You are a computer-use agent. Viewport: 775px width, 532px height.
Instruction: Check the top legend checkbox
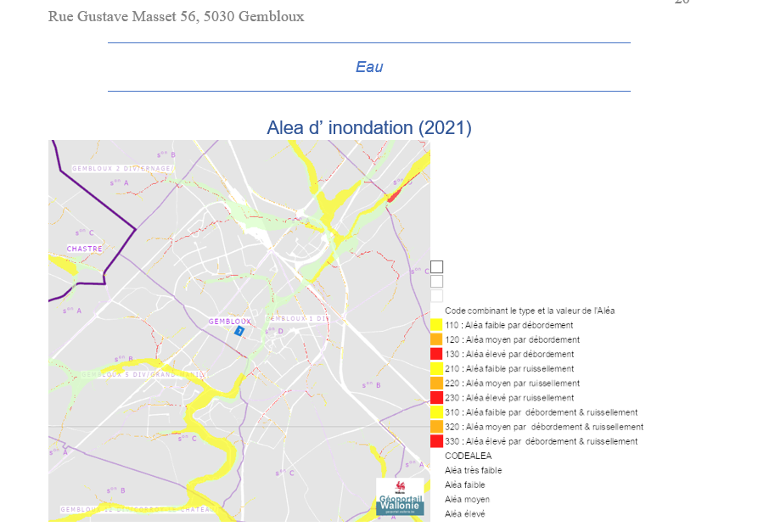[x=436, y=266]
